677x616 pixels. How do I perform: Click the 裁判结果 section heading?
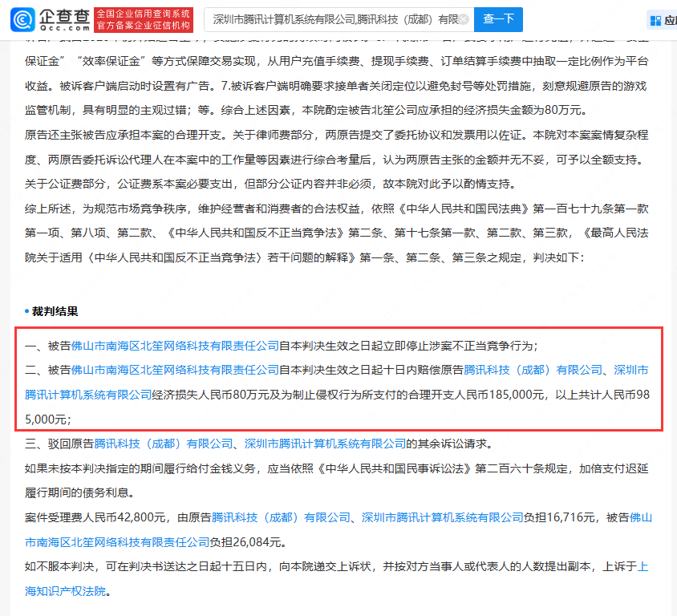pyautogui.click(x=55, y=311)
